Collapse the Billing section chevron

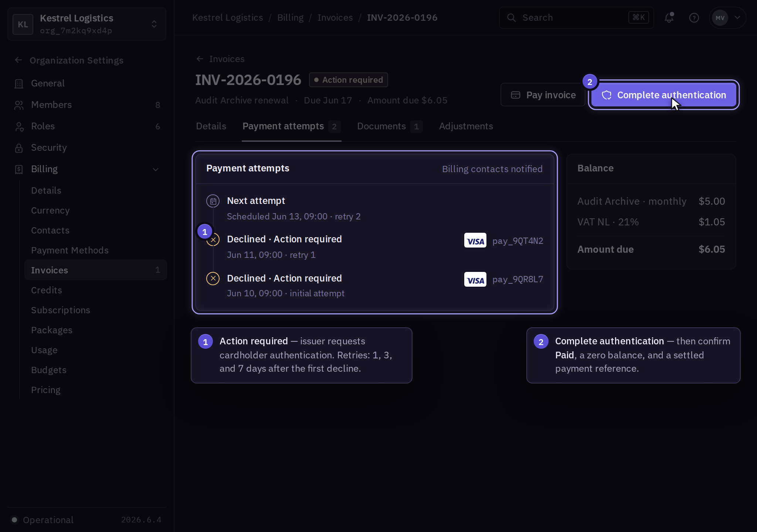[x=156, y=169]
